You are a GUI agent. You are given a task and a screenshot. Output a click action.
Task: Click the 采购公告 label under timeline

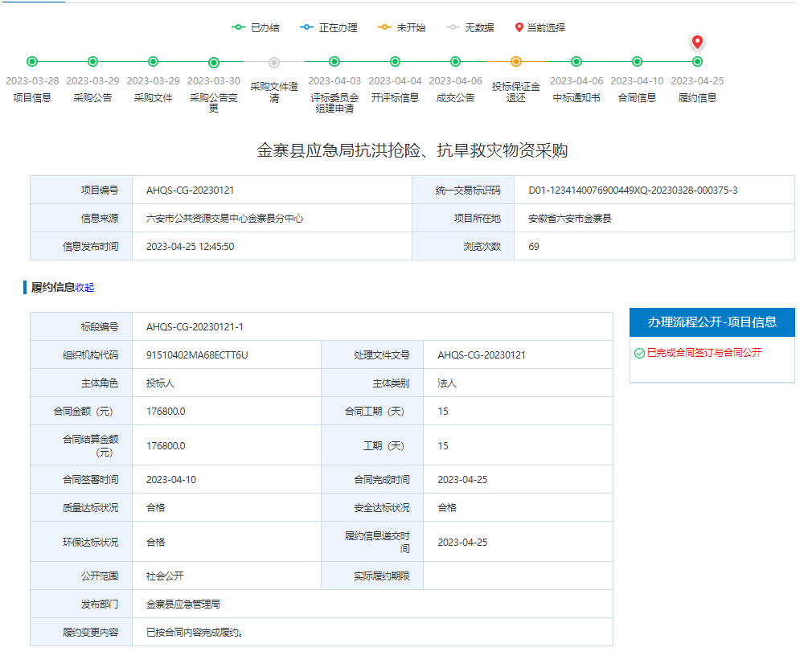92,98
